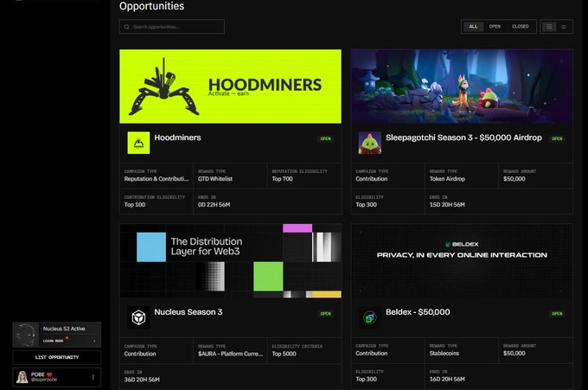
Task: Click Hoodminers 'Top 700' reputation eligibility
Action: coord(283,179)
